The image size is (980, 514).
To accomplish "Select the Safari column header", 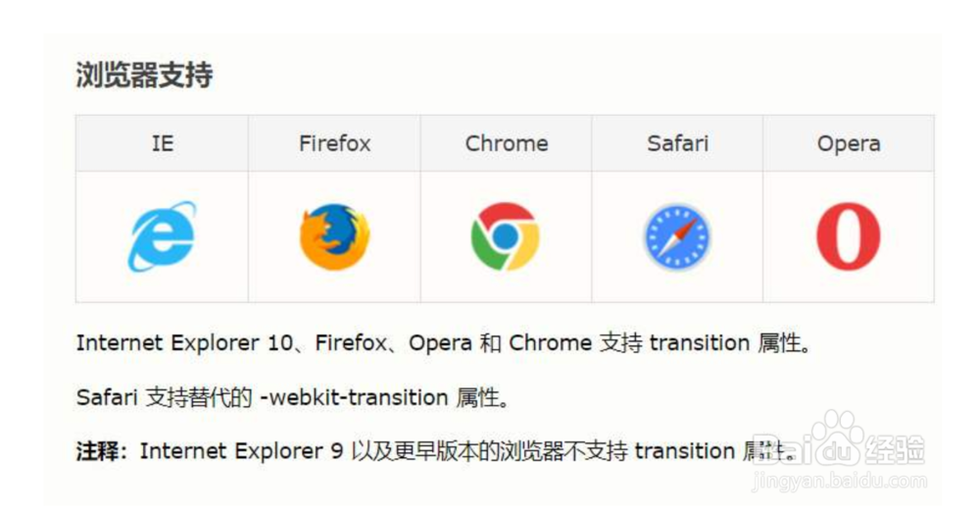I will [x=677, y=143].
